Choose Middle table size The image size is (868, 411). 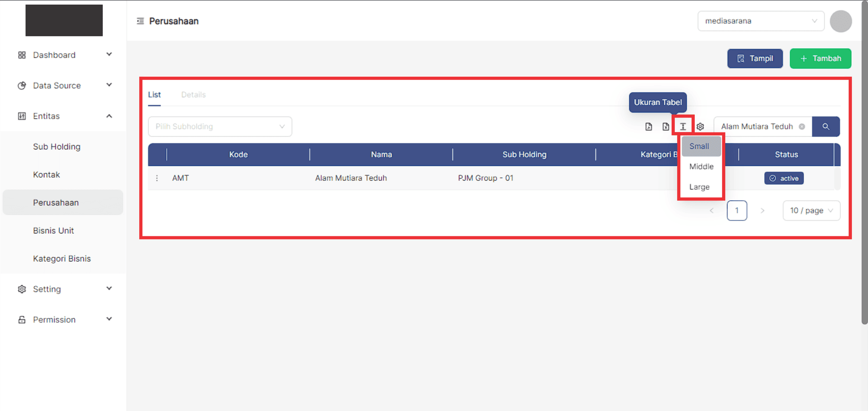[x=701, y=166]
